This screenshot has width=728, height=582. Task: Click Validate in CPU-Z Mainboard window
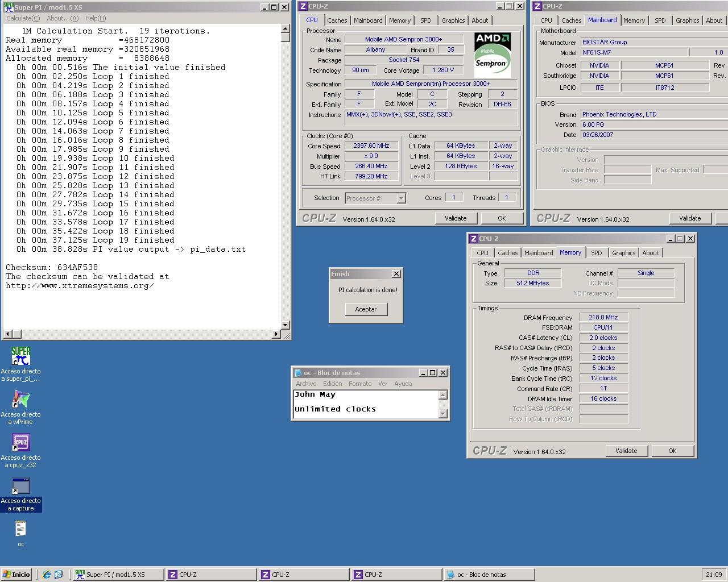point(690,218)
